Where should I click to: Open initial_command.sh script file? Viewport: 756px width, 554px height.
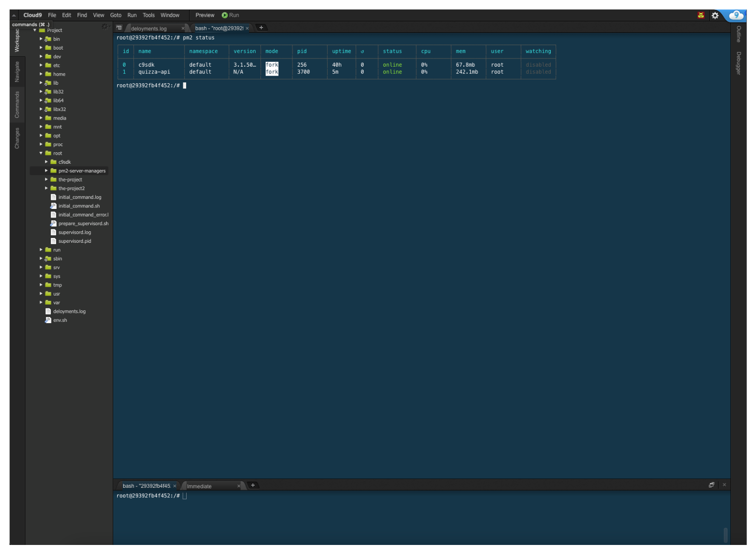tap(75, 206)
